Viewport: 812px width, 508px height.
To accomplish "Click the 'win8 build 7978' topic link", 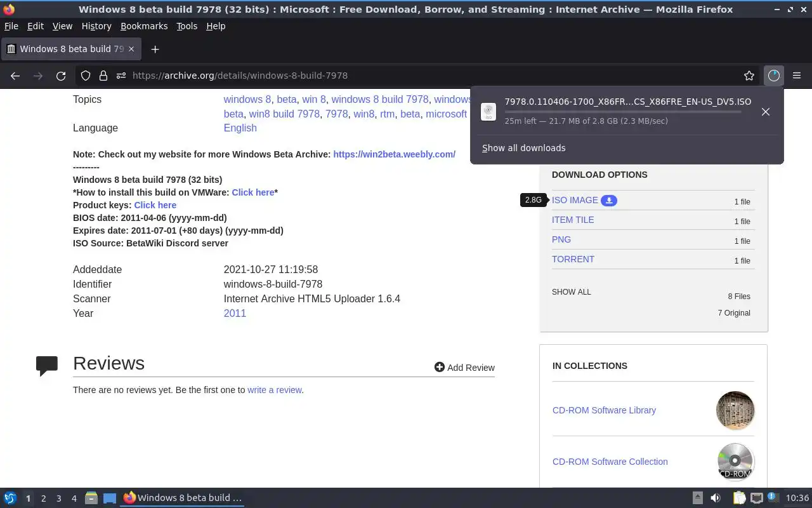I will (284, 114).
